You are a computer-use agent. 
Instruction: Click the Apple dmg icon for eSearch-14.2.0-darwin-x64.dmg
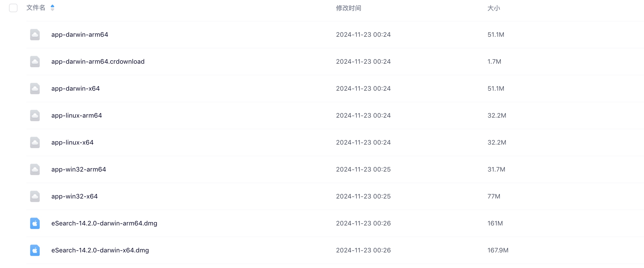point(35,250)
